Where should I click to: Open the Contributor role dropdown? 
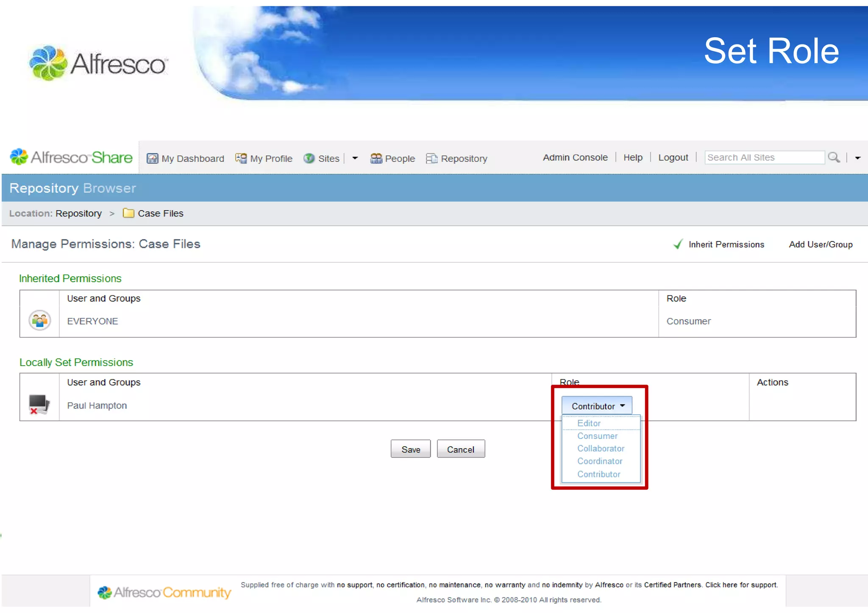pos(597,406)
